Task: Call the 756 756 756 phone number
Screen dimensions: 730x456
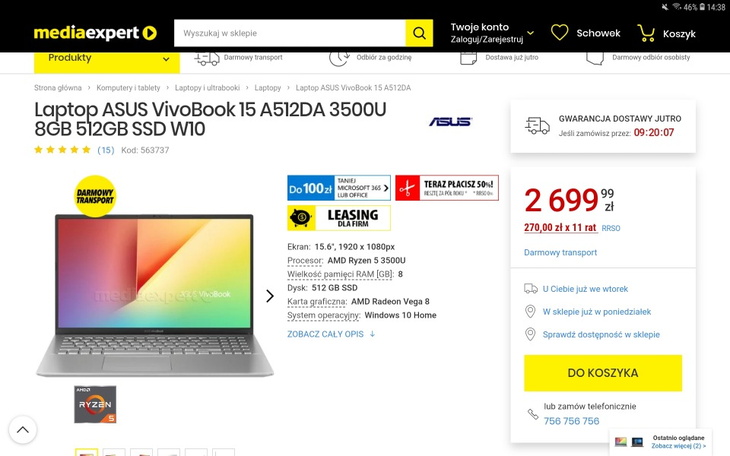Action: tap(571, 421)
